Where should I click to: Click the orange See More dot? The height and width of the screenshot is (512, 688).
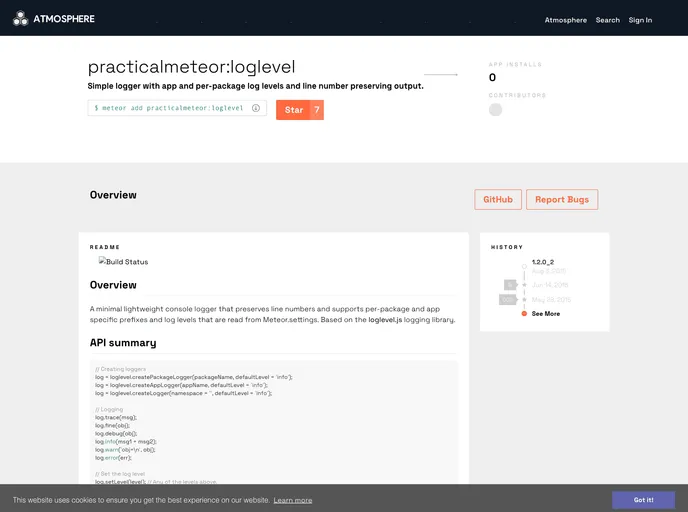click(x=524, y=314)
